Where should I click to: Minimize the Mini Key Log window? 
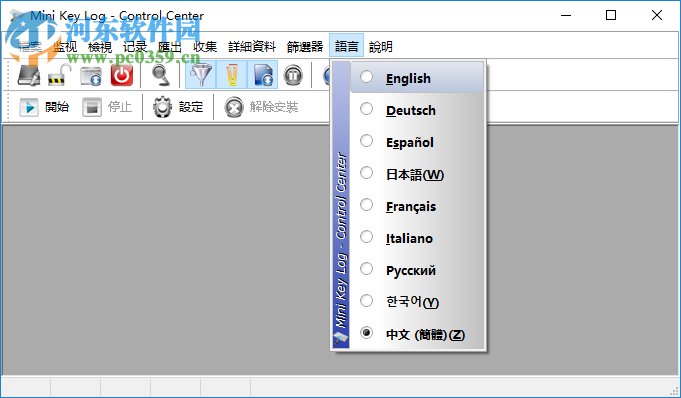[x=565, y=16]
